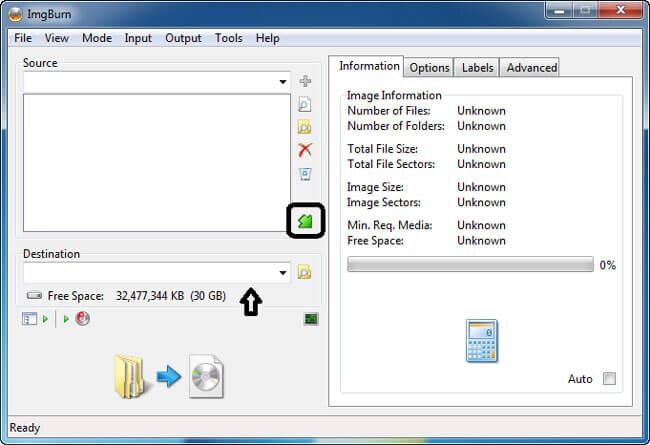Switch to the Labels tab
Viewport: 650px width, 445px height.
tap(478, 68)
